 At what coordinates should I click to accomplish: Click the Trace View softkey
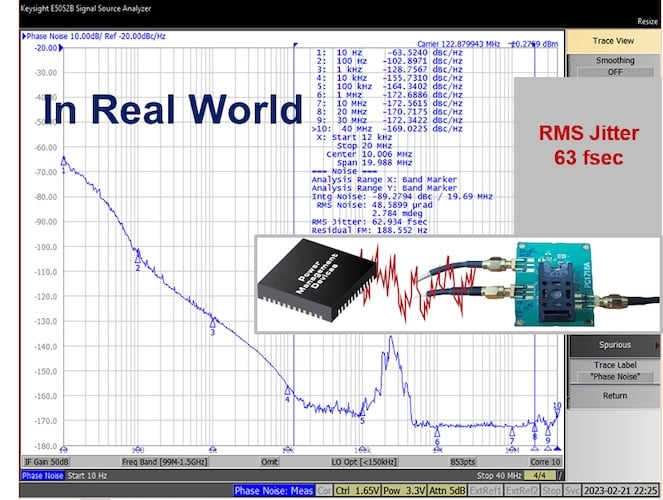tap(613, 41)
